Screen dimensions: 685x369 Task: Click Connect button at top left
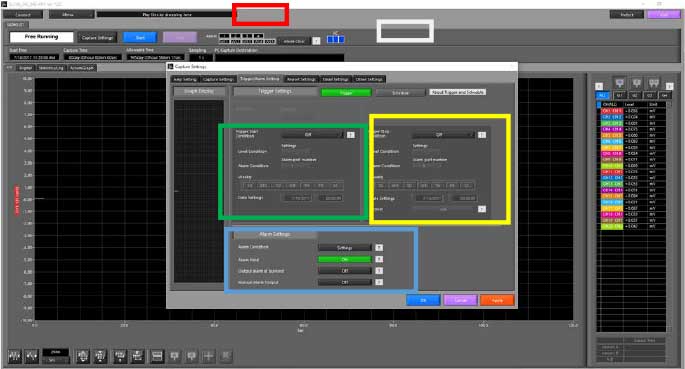pyautogui.click(x=23, y=14)
